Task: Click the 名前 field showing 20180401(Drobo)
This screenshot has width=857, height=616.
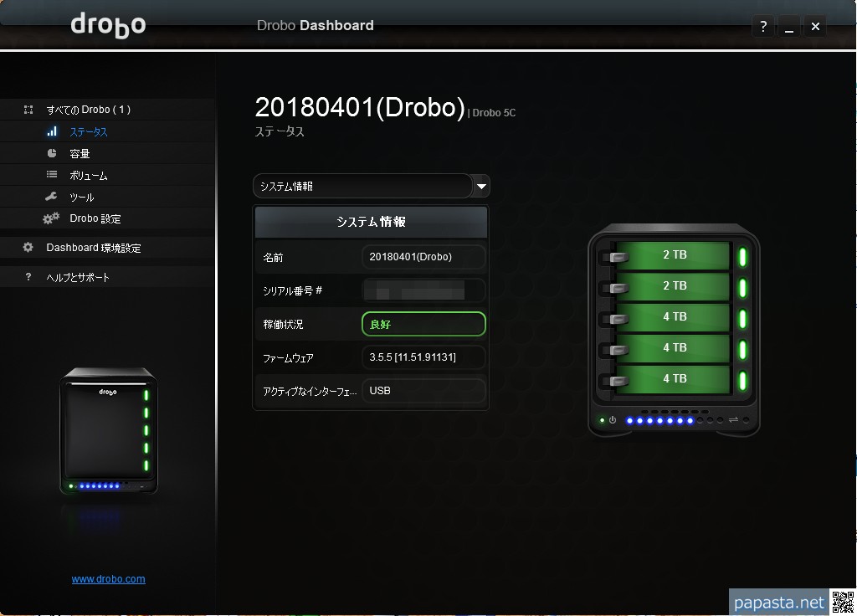Action: point(423,257)
